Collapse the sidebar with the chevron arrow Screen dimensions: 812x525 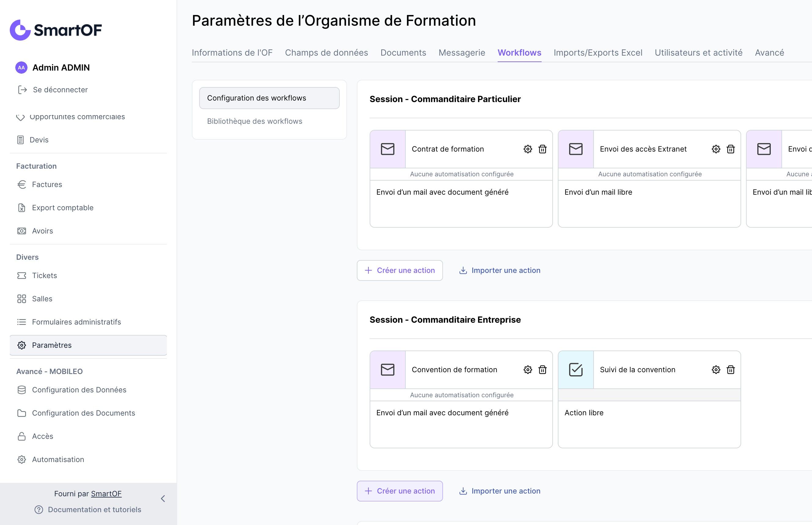[163, 499]
